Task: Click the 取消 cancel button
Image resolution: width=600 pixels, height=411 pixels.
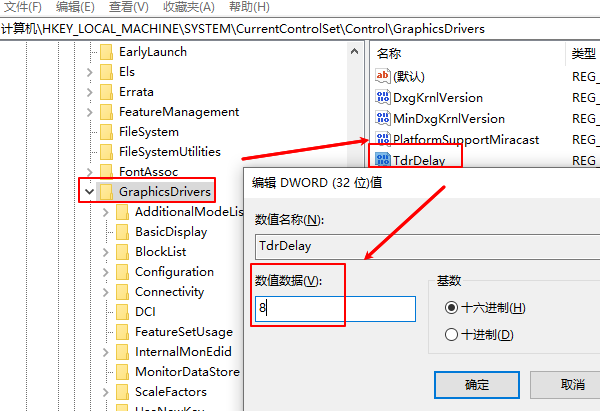Action: 565,385
